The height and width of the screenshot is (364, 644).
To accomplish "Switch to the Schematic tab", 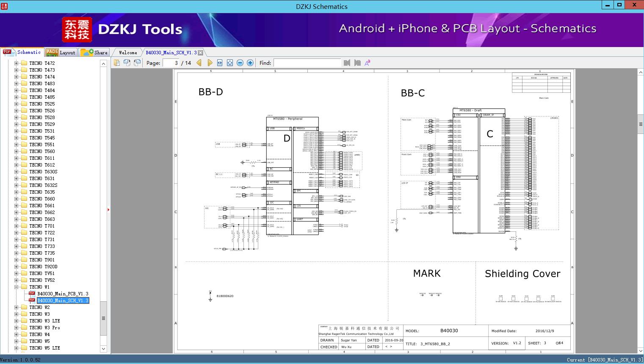I will (22, 52).
